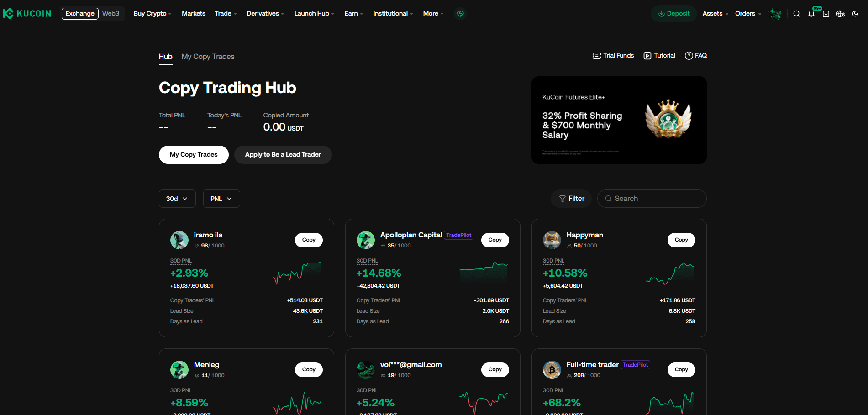The width and height of the screenshot is (868, 415).
Task: Click the Deposit button
Action: tap(673, 14)
